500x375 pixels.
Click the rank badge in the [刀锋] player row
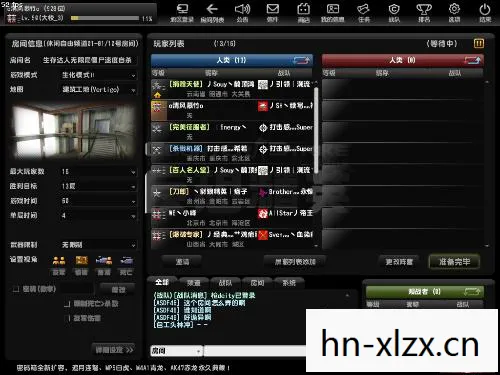(157, 193)
